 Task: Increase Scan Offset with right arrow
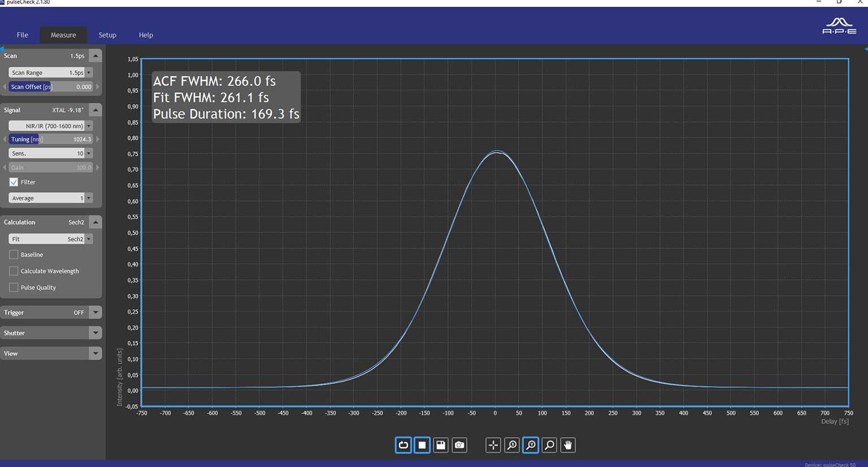coord(98,87)
